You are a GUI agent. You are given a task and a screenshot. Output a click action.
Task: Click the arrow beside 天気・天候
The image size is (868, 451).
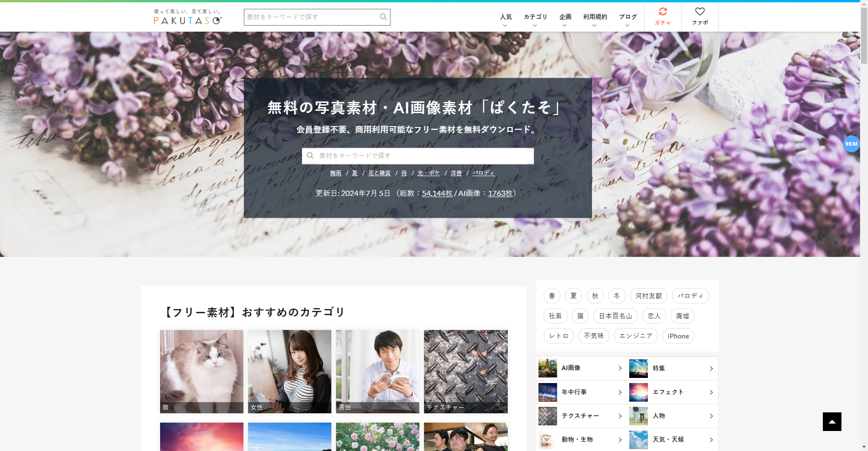pos(711,439)
